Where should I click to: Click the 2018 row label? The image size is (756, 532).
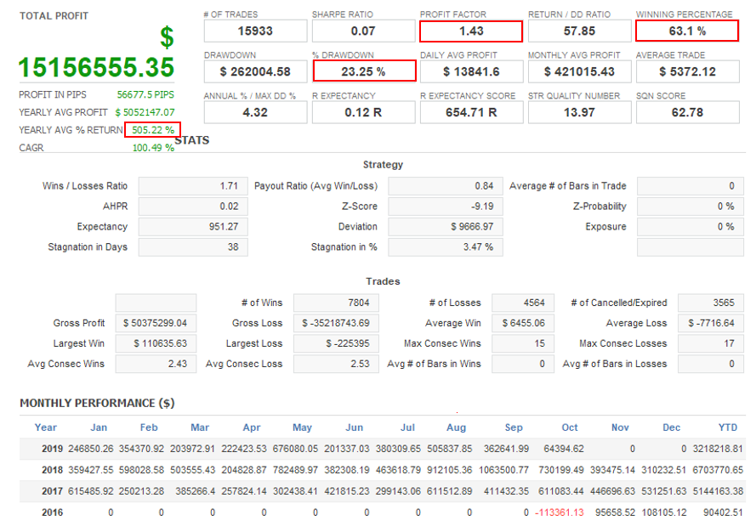point(52,470)
